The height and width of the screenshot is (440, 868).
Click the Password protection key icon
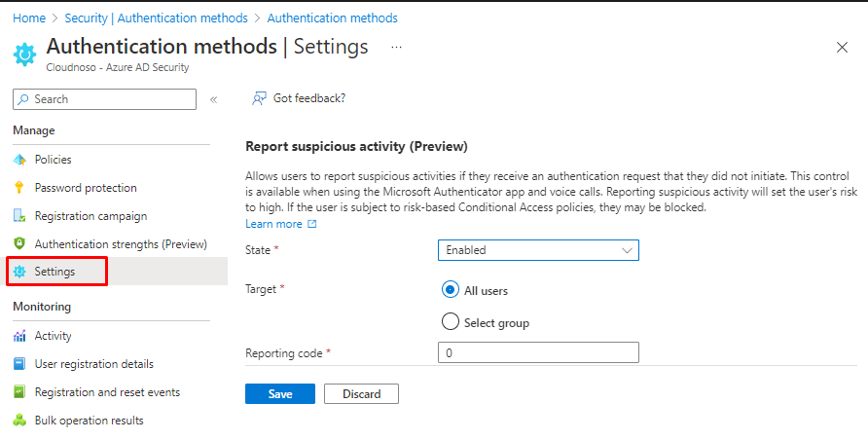coord(19,188)
